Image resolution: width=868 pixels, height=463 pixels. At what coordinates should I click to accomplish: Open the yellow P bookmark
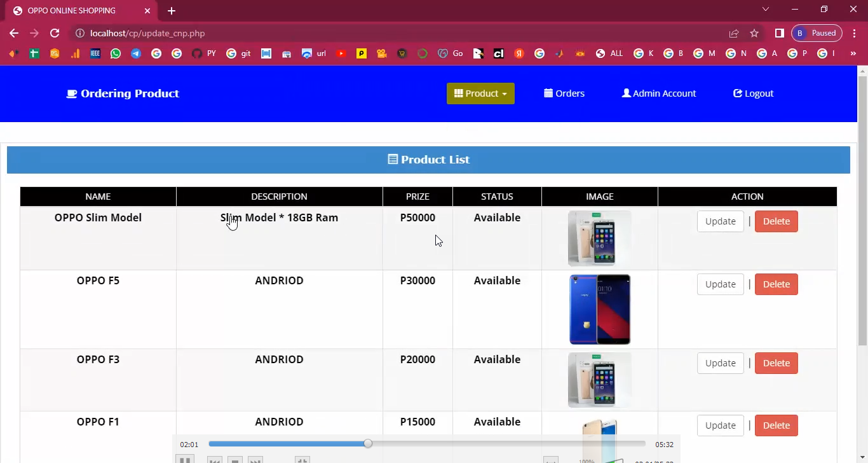[362, 54]
